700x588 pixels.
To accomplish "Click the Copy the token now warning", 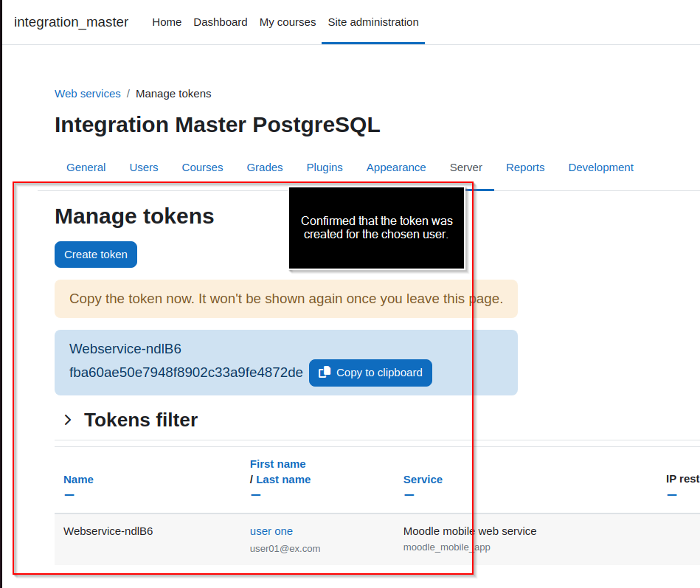I will (285, 299).
